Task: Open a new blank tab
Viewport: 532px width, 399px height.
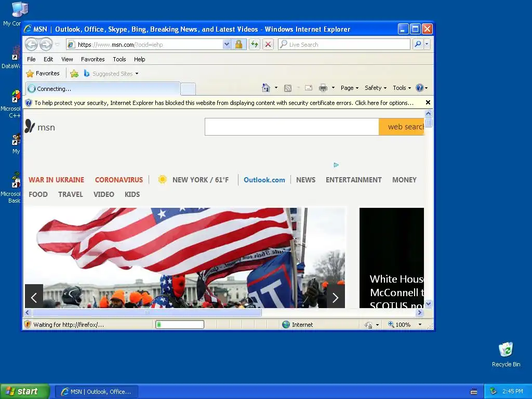Action: (188, 89)
